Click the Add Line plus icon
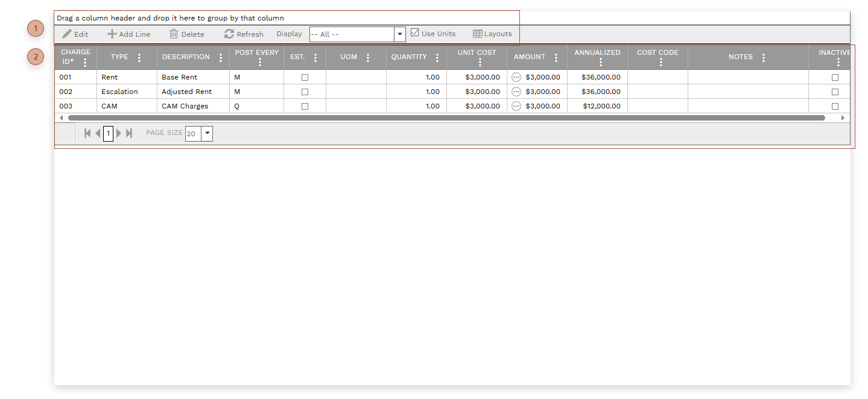Image resolution: width=868 pixels, height=399 pixels. (x=111, y=34)
